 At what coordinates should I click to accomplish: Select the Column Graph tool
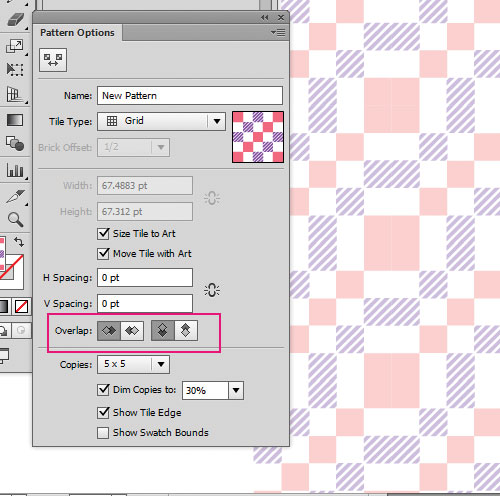pyautogui.click(x=15, y=170)
